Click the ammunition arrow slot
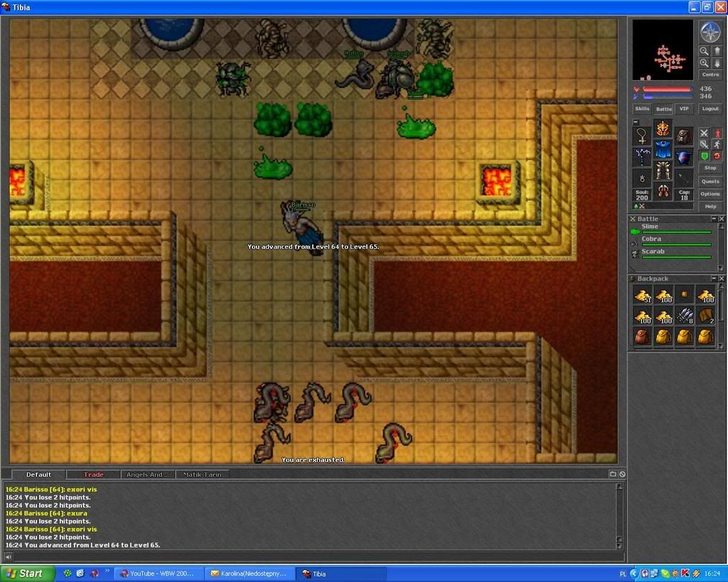This screenshot has height=582, width=728. pyautogui.click(x=684, y=178)
